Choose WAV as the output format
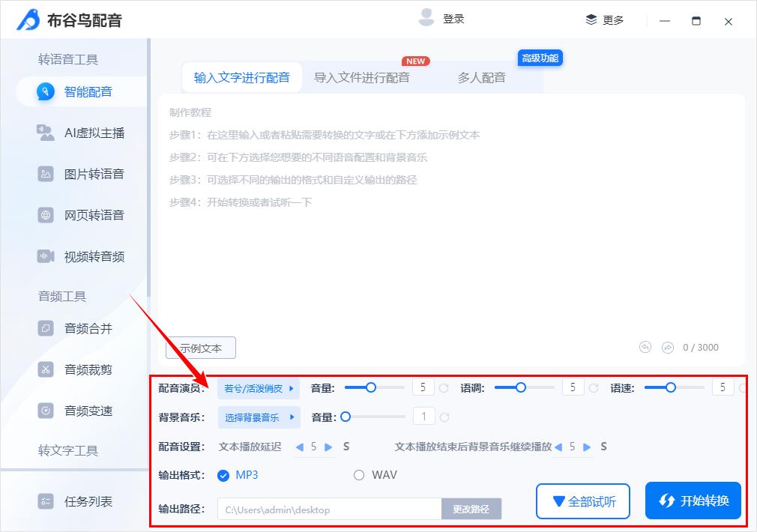Screen dimensions: 757x532 pyautogui.click(x=358, y=475)
